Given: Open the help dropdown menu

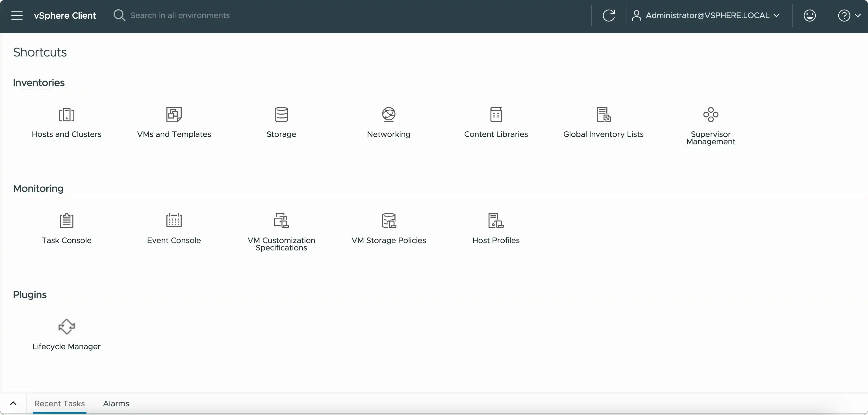Looking at the screenshot, I should coord(849,16).
